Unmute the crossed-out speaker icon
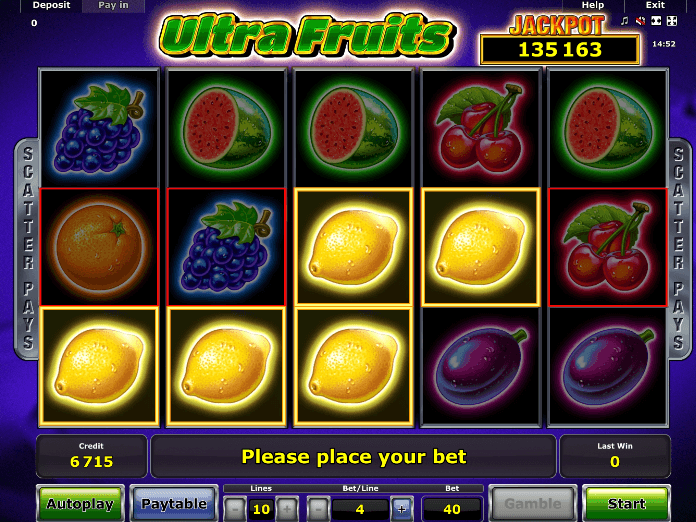This screenshot has width=696, height=522. 640,21
